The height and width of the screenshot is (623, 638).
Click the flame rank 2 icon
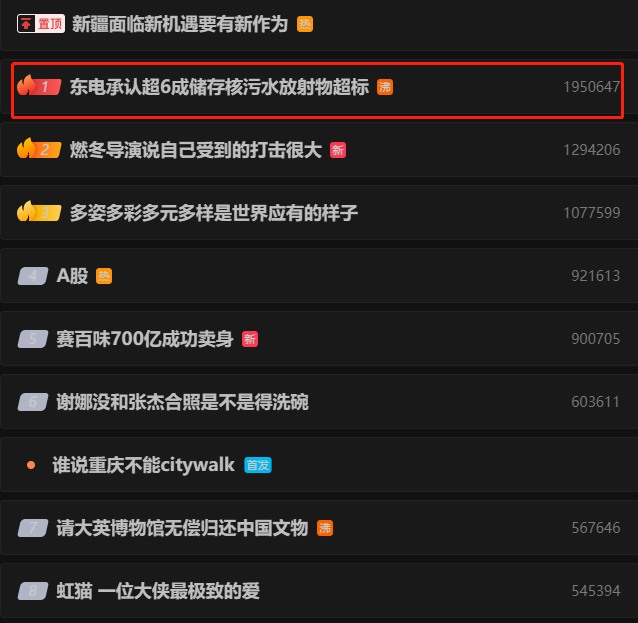(39, 149)
